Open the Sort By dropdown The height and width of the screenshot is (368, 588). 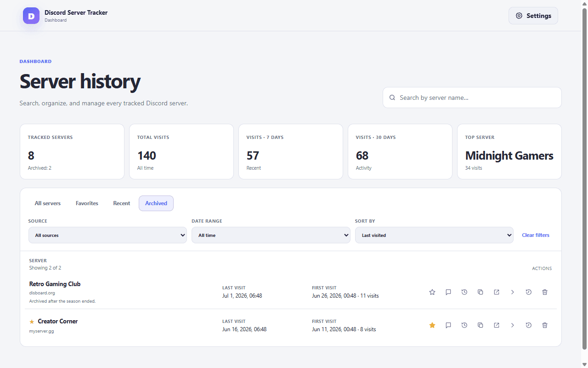[x=434, y=235]
